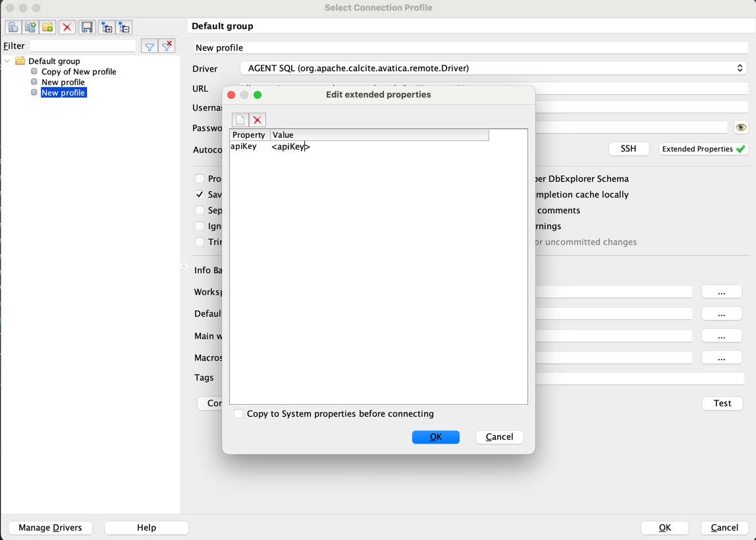This screenshot has width=756, height=540.
Task: Open the Driver dropdown list
Action: 494,68
